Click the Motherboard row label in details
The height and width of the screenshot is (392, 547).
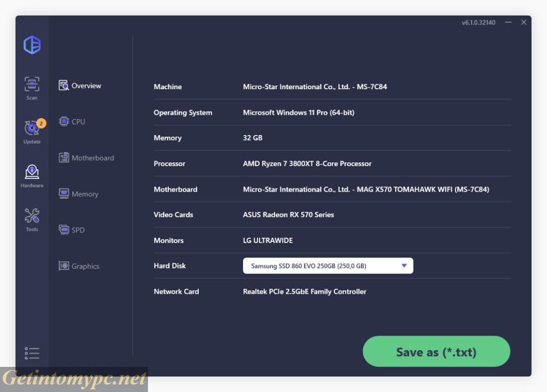[175, 190]
